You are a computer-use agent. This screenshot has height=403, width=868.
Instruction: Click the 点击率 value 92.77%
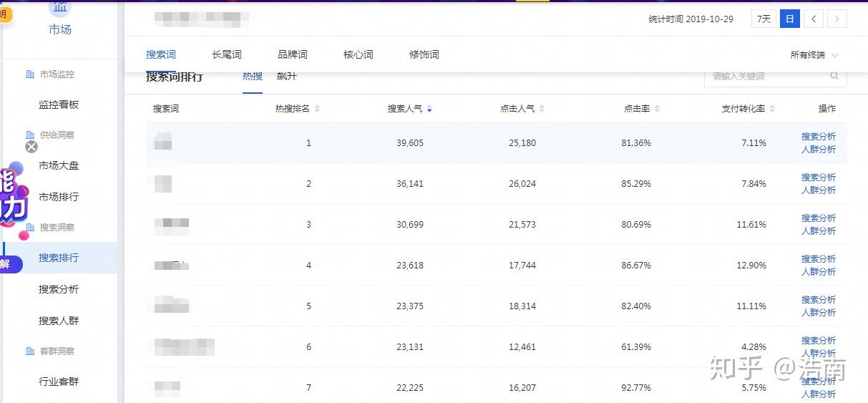coord(636,388)
